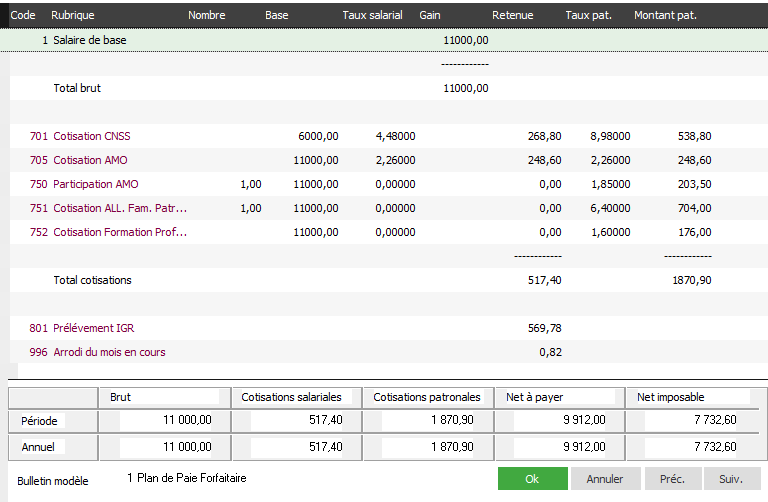Screen dimensions: 768x502
Task: Click the Ok button
Action: pos(532,479)
